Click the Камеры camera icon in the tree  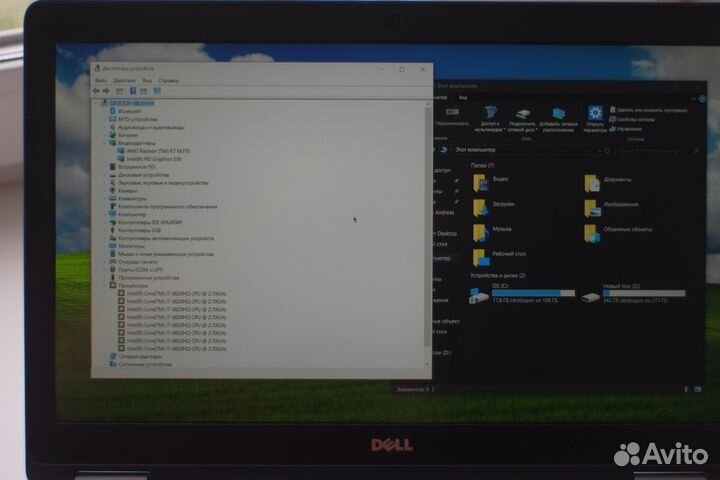[x=112, y=190]
